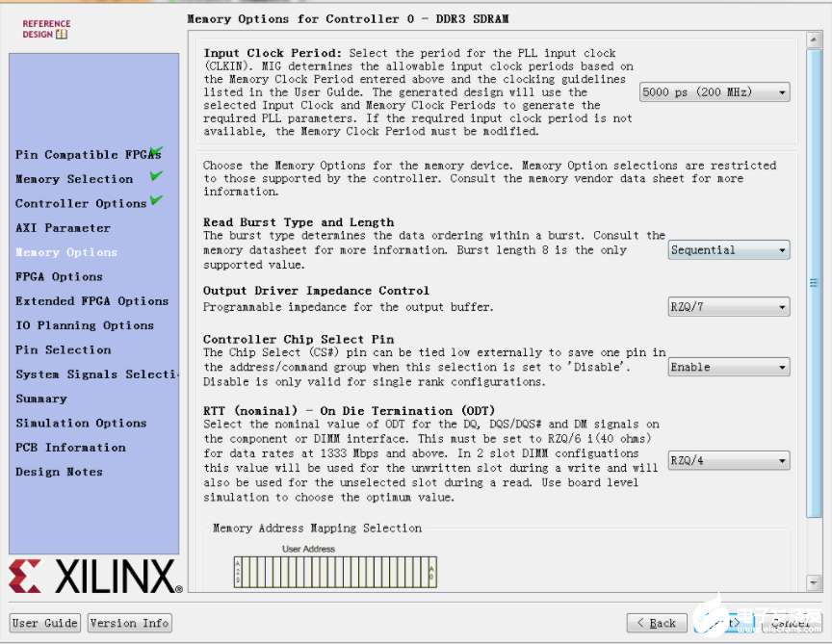Click the Input Clock Period label
Screen dimensions: 832x644
pyautogui.click(x=273, y=53)
